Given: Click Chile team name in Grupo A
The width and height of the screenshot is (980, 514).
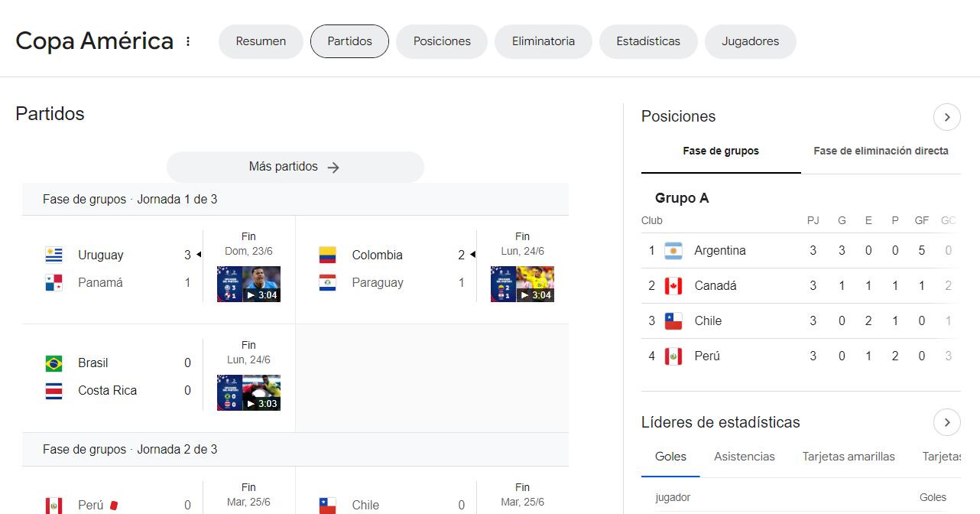Looking at the screenshot, I should click(x=707, y=320).
